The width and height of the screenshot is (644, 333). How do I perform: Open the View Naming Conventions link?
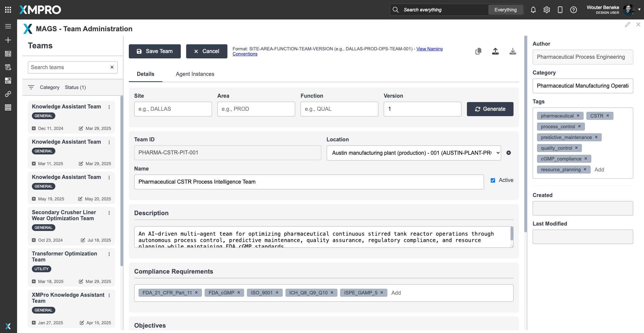(429, 49)
